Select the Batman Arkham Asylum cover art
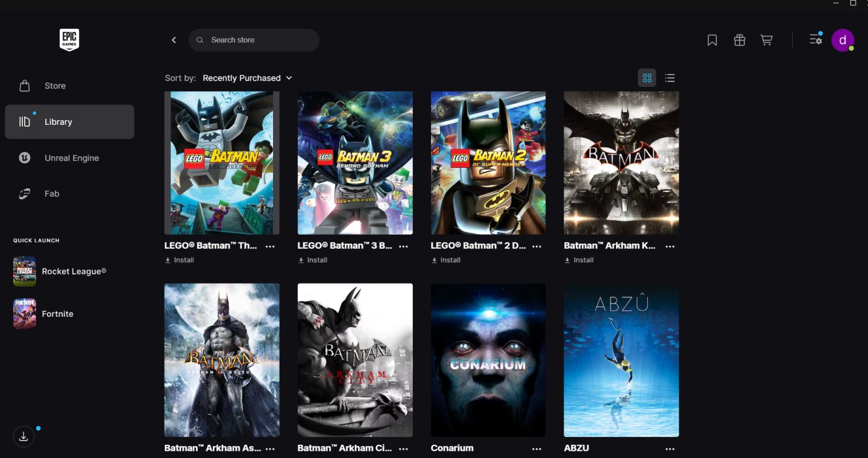868x458 pixels. 222,360
